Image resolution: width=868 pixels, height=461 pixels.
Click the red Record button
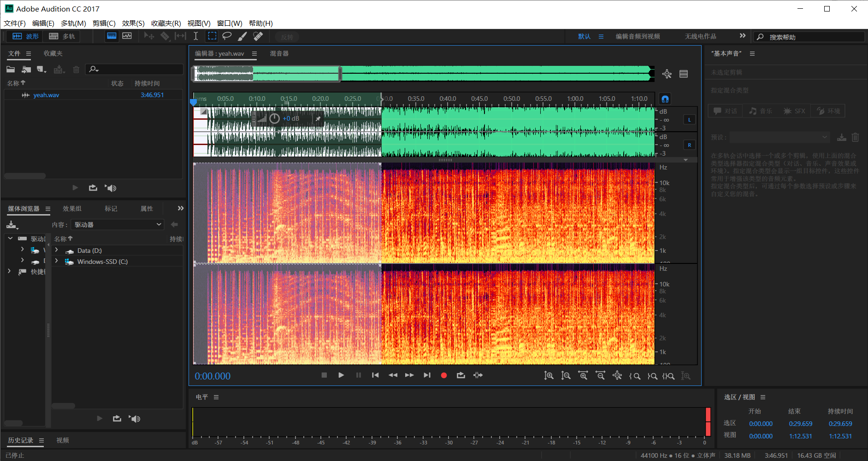[x=443, y=375]
